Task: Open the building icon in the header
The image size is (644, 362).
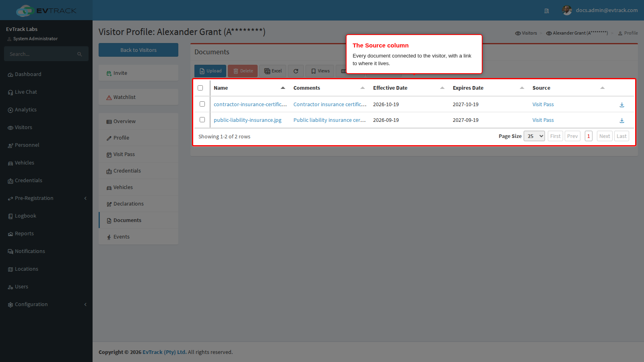Action: 547,11
